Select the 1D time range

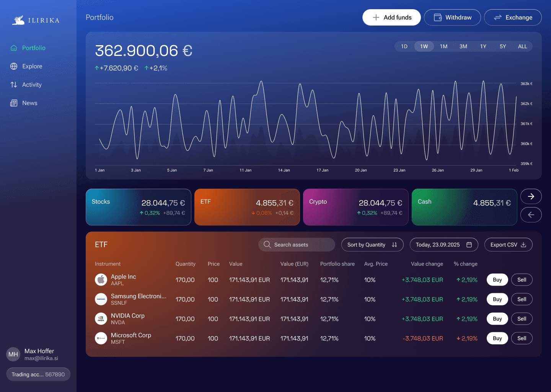404,46
